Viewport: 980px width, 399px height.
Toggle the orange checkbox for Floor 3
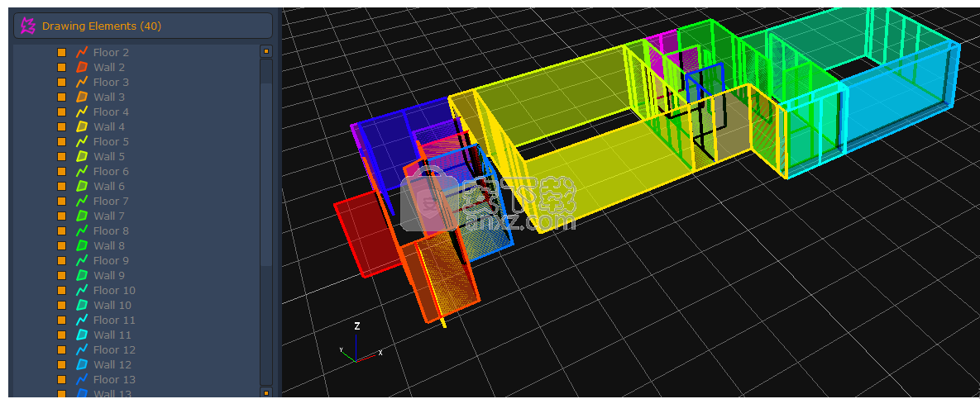(x=61, y=82)
